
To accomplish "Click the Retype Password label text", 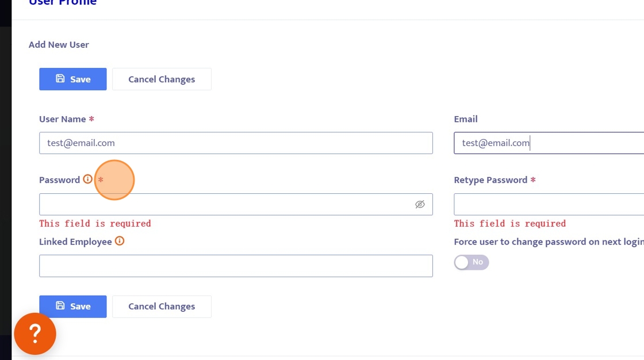I will (x=490, y=180).
